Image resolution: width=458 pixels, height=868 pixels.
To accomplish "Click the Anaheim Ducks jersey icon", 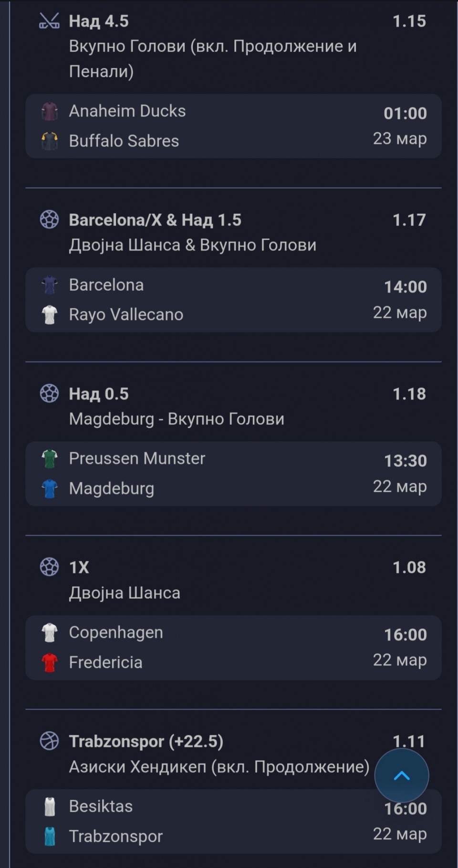I will tap(50, 111).
